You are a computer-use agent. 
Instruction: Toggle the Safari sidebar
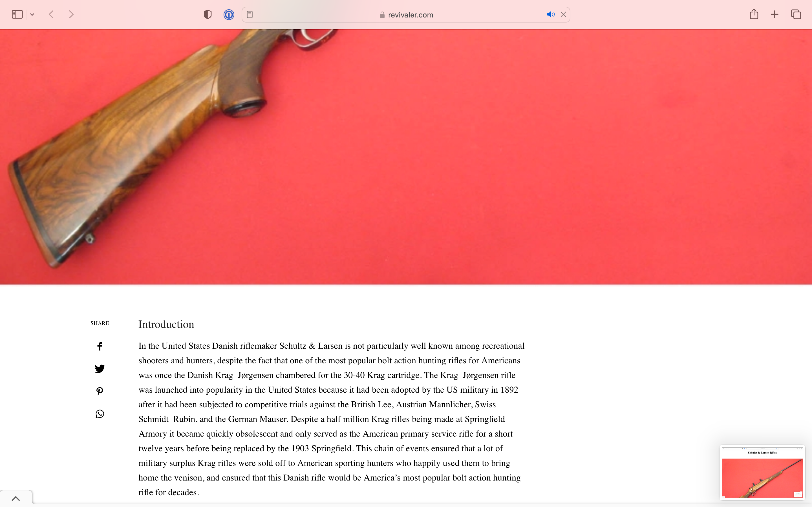tap(17, 14)
